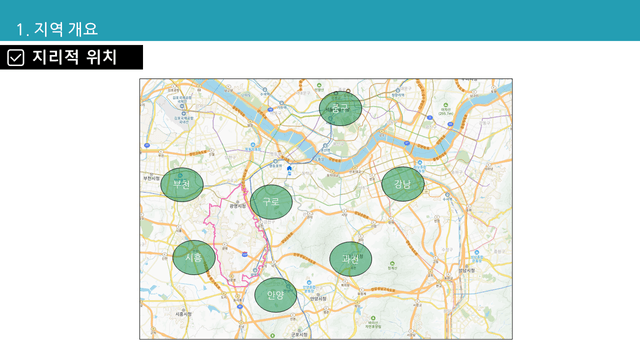Image resolution: width=640 pixels, height=360 pixels.
Task: Click the 1. 지역 개요 slide title
Action: [x=57, y=29]
